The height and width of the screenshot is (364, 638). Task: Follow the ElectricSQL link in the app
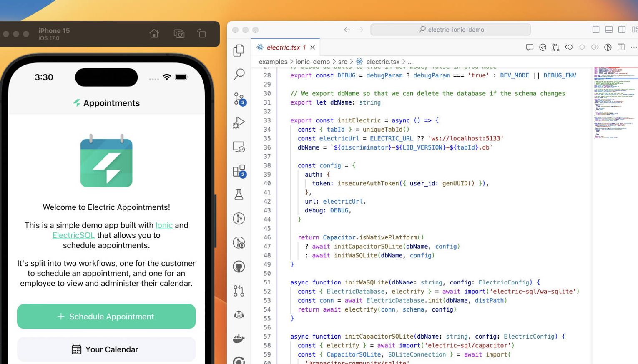pyautogui.click(x=73, y=235)
